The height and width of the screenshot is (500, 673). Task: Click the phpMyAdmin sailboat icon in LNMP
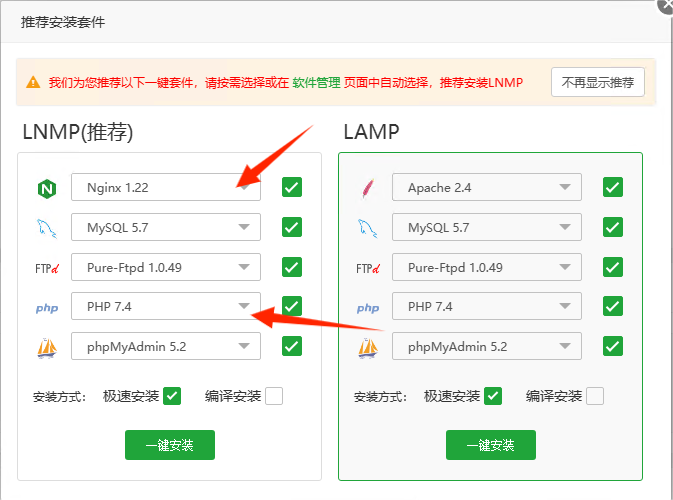coord(47,348)
